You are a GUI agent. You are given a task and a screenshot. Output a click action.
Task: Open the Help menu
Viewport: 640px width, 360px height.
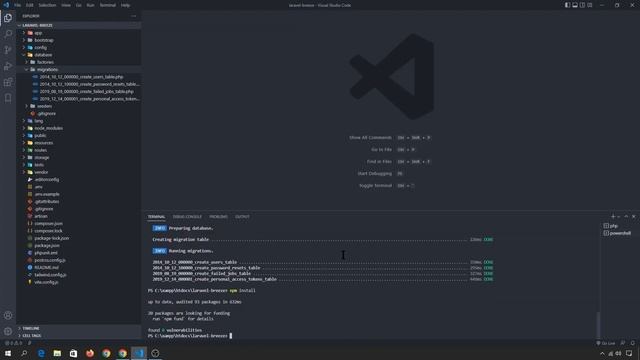[125, 5]
